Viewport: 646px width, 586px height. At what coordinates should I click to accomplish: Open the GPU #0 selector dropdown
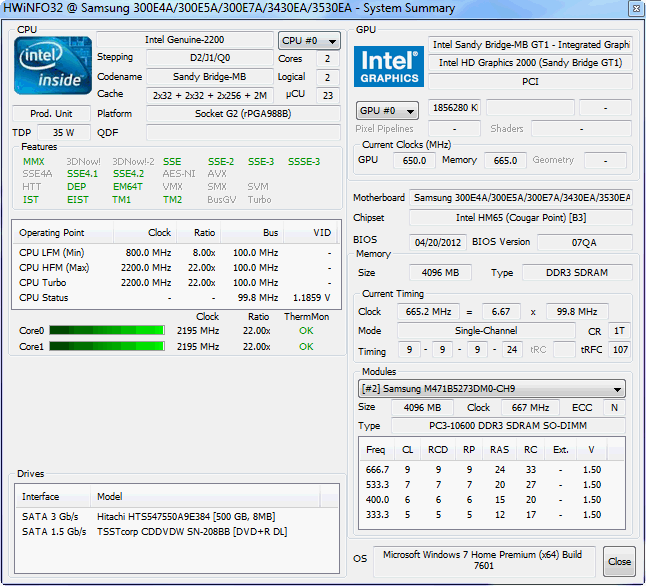(387, 110)
